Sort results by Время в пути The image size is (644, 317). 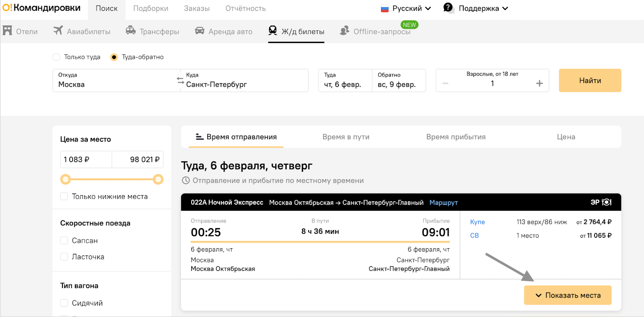(346, 137)
